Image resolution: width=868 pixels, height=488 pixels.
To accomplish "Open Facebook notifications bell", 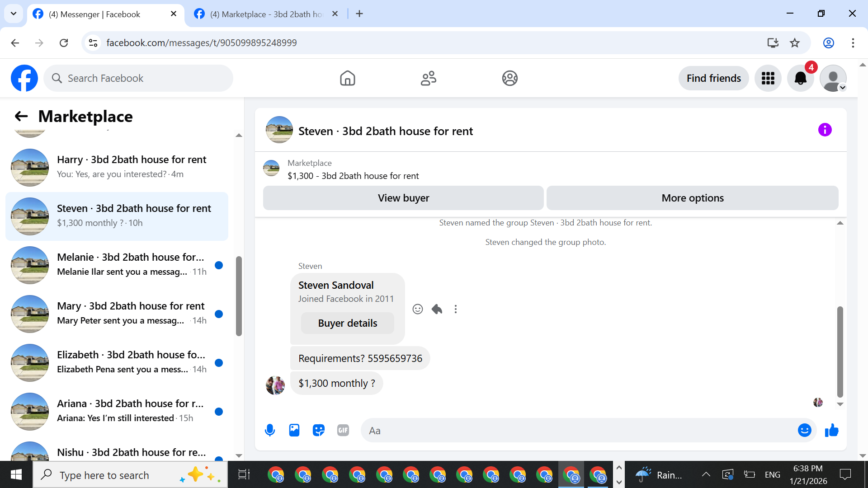I will pyautogui.click(x=800, y=78).
